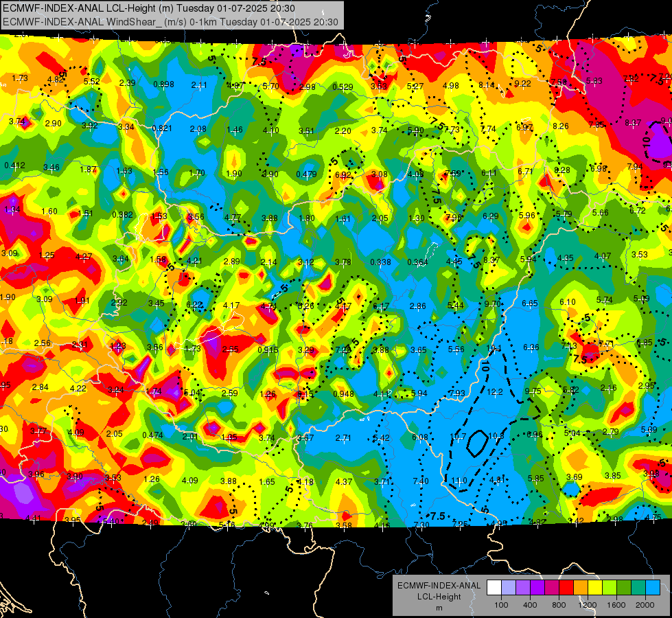Pick the magenta legend swatch

552,588
